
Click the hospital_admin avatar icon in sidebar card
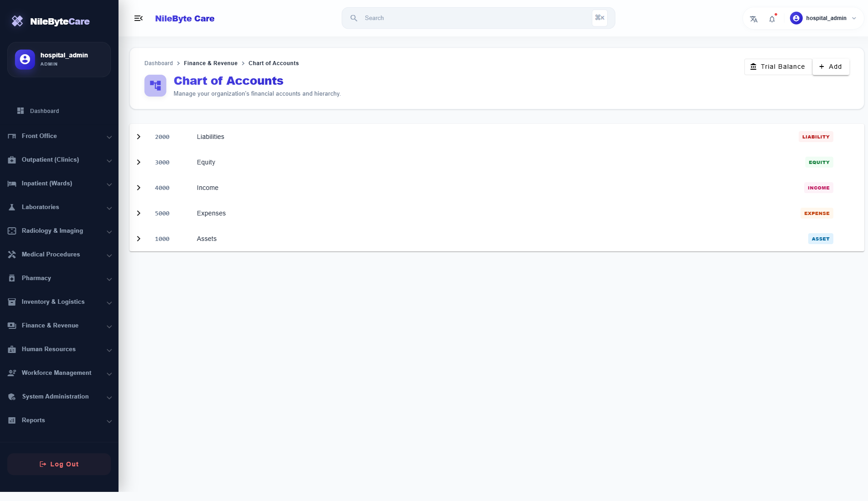(x=25, y=59)
